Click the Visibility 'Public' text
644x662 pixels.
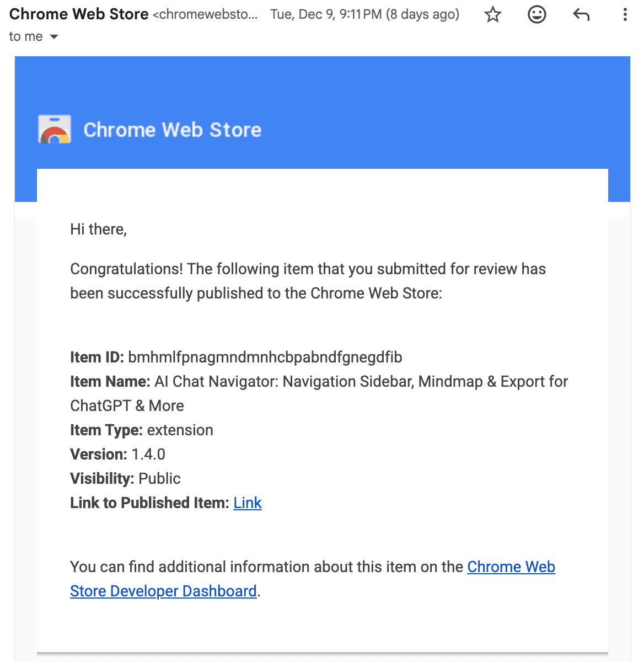pyautogui.click(x=159, y=478)
